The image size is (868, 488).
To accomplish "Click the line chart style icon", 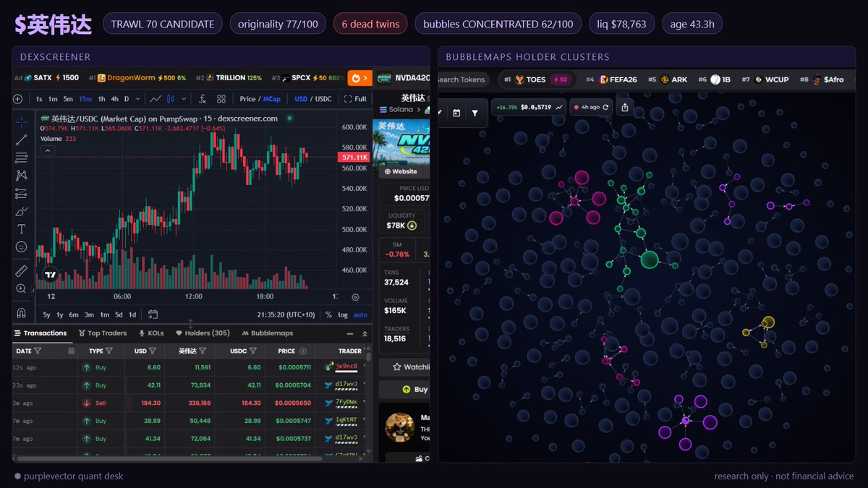I will click(x=156, y=99).
